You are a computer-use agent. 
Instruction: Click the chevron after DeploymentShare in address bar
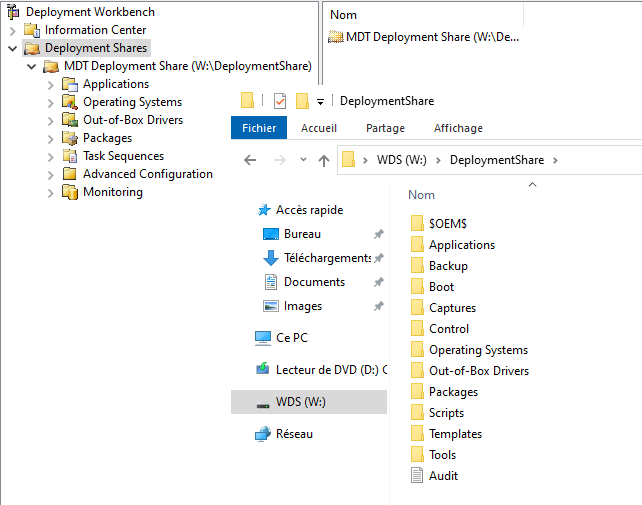pyautogui.click(x=555, y=160)
